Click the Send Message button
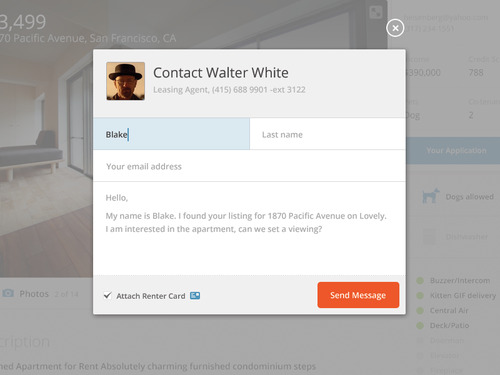The width and height of the screenshot is (500, 375). pyautogui.click(x=358, y=295)
